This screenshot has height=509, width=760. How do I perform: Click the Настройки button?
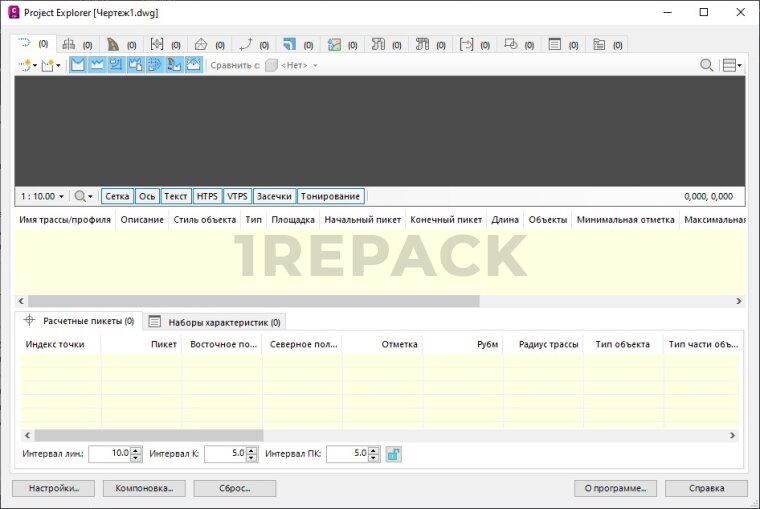(x=53, y=489)
